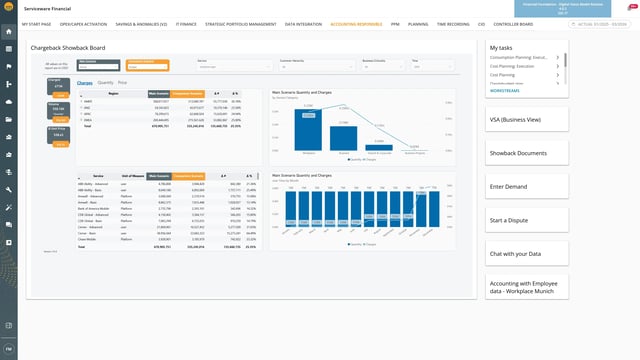Open STRATEGIC PORTFOLIO MANAGEMENT tab
Image resolution: width=640 pixels, height=360 pixels.
pyautogui.click(x=240, y=24)
